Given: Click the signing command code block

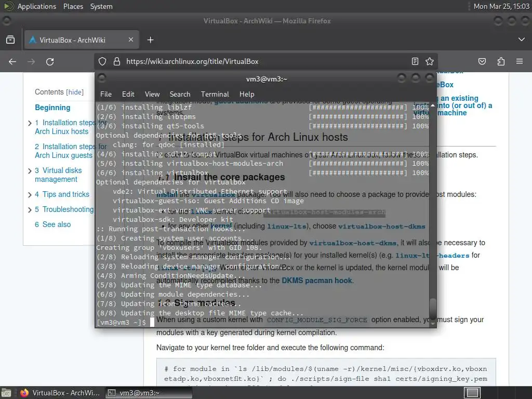Looking at the screenshot, I should 326,373.
